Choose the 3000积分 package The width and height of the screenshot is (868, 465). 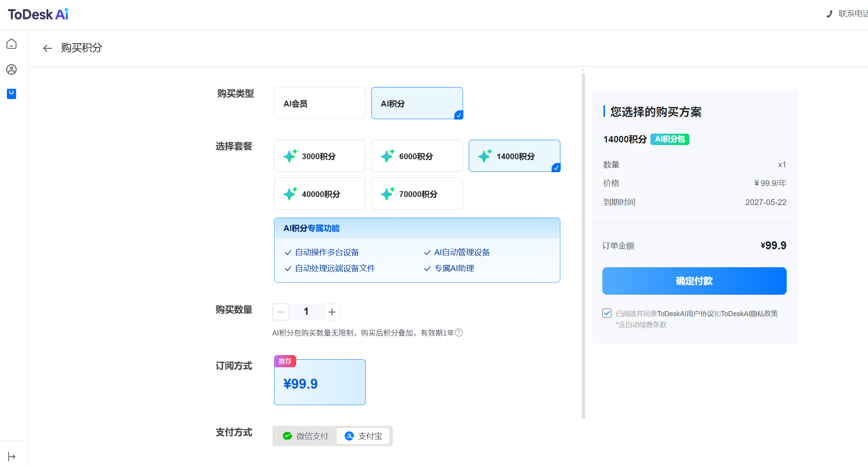[x=319, y=156]
